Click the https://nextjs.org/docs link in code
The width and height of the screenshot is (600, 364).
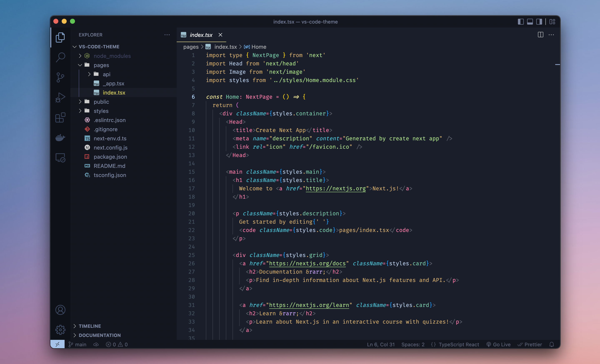pyautogui.click(x=307, y=263)
